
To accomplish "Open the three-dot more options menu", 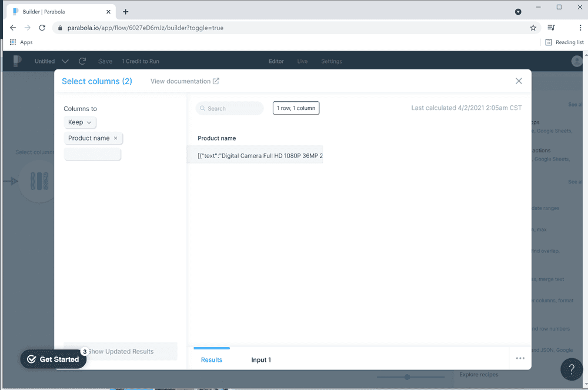I will tap(520, 358).
